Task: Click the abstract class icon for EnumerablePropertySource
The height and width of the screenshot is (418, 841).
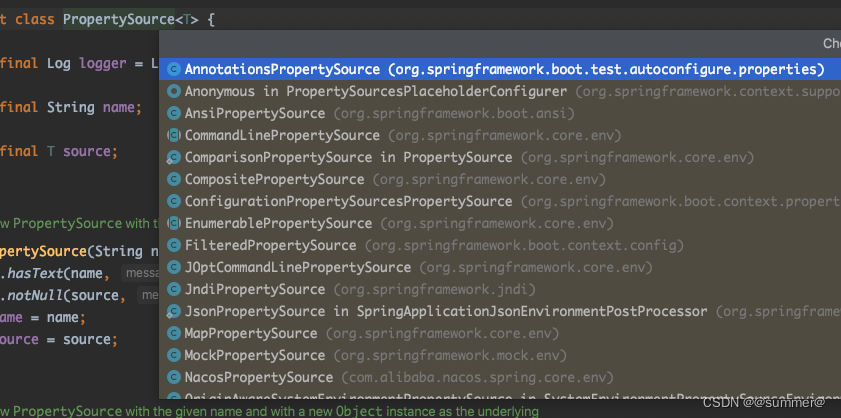Action: [173, 223]
